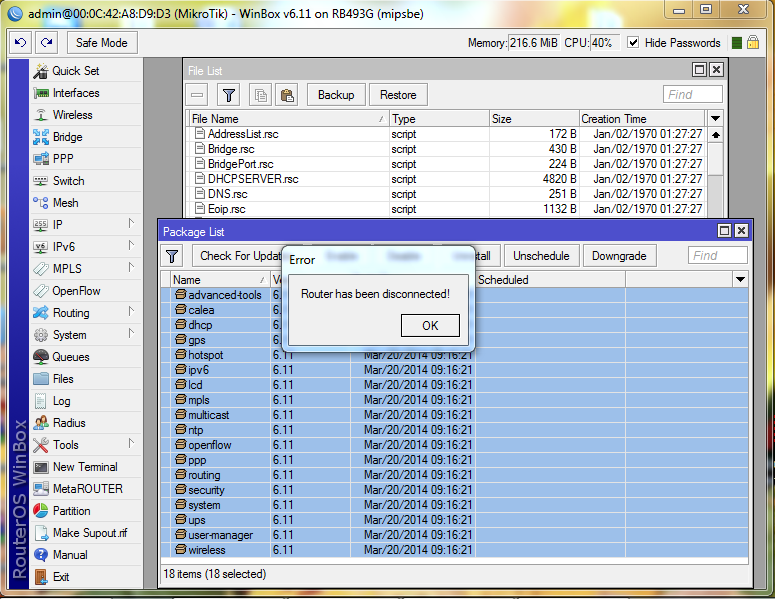Maximize the Package List window

(x=724, y=231)
